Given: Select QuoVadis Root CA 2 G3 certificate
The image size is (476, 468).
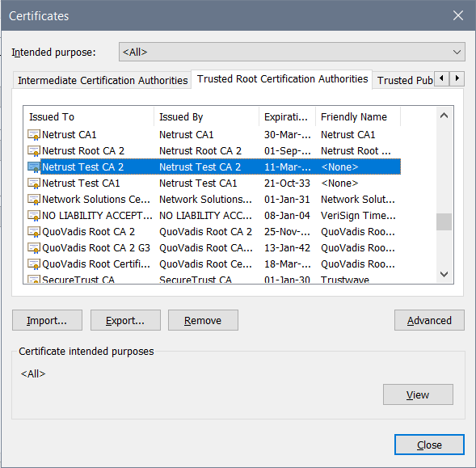Looking at the screenshot, I should [213, 248].
